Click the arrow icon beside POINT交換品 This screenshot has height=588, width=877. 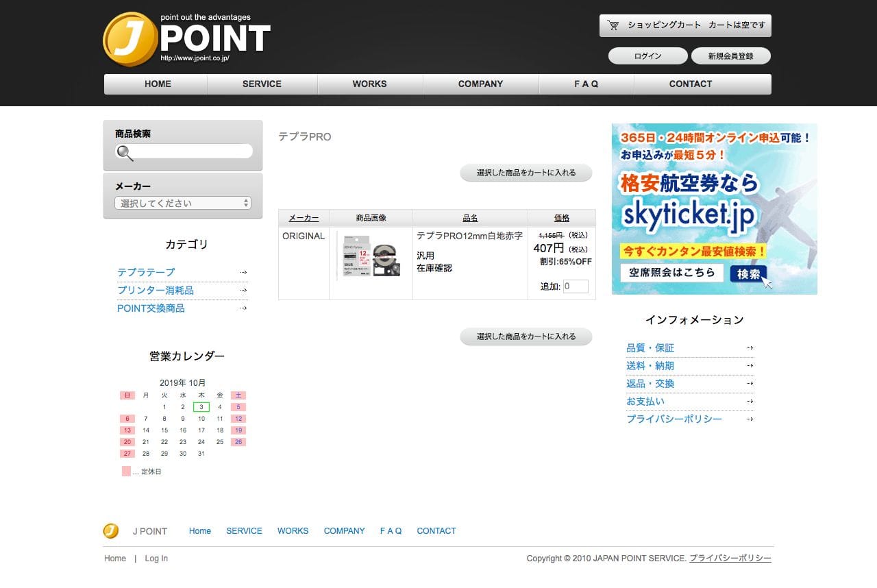[243, 308]
